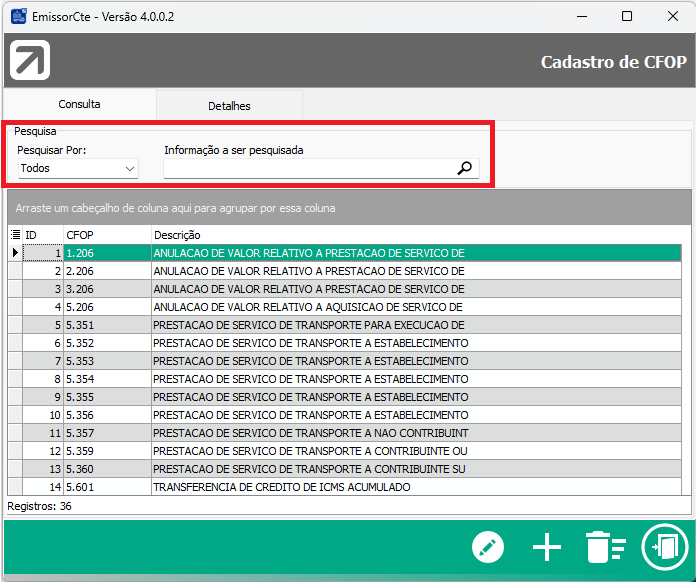
Task: Click the magnifying glass search icon
Action: (x=464, y=169)
